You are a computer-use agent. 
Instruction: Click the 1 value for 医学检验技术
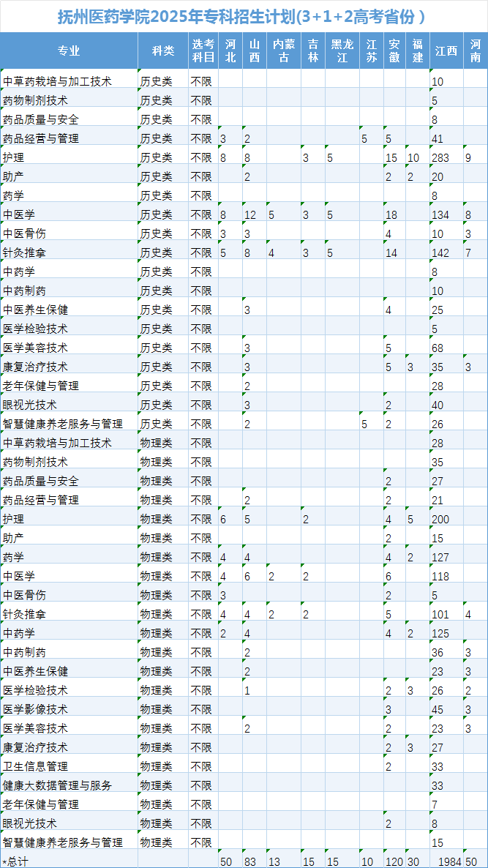click(x=247, y=691)
